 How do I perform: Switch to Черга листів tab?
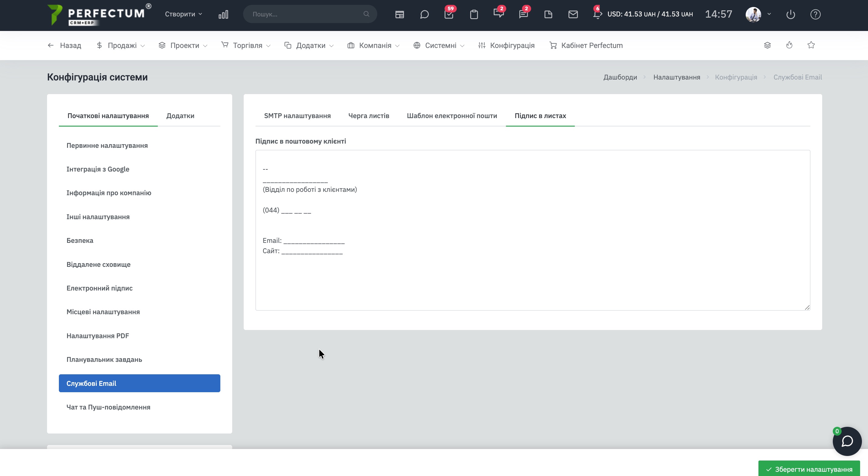pos(369,116)
